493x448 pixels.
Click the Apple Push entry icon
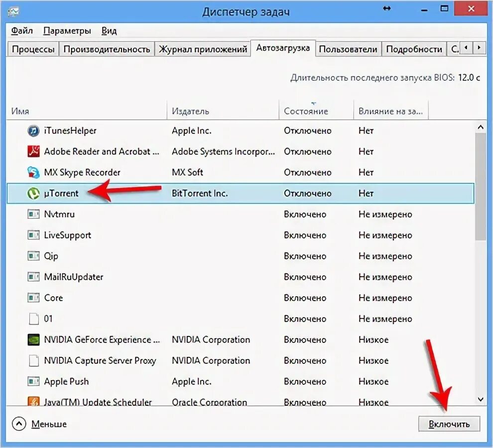coord(33,381)
